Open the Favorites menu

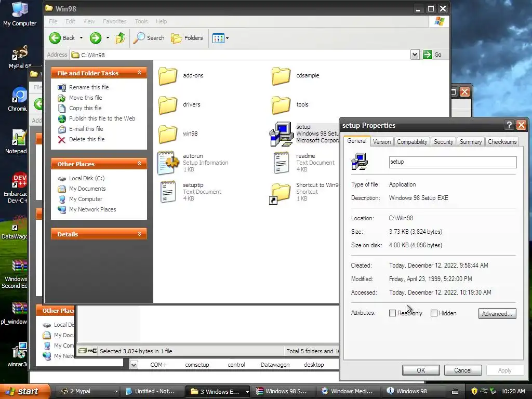(x=115, y=21)
